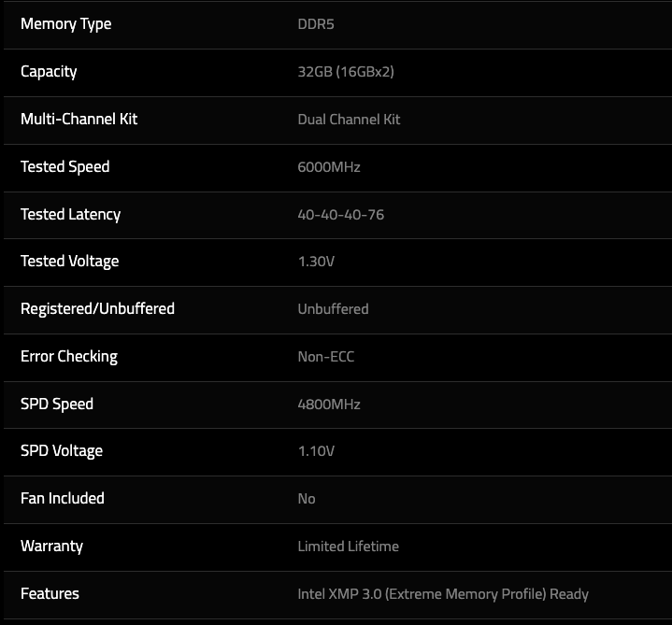Select the Non-ECC error checking value

[326, 356]
